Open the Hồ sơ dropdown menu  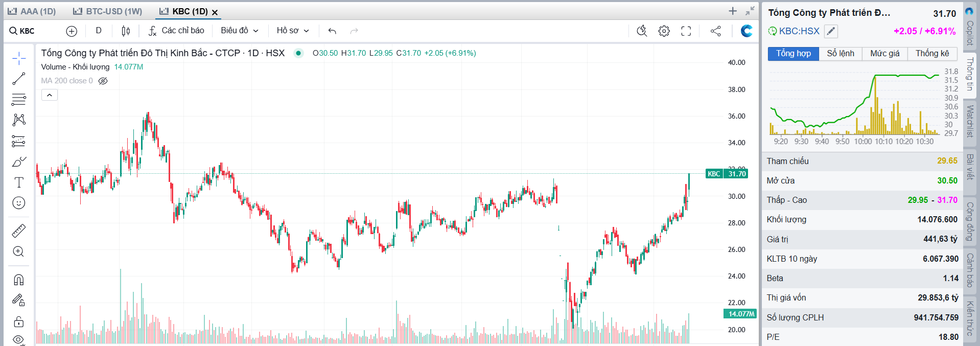[293, 31]
